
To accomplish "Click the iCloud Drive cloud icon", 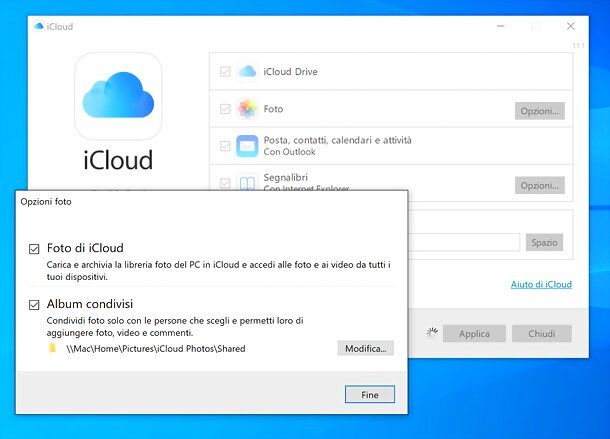I will pyautogui.click(x=247, y=72).
